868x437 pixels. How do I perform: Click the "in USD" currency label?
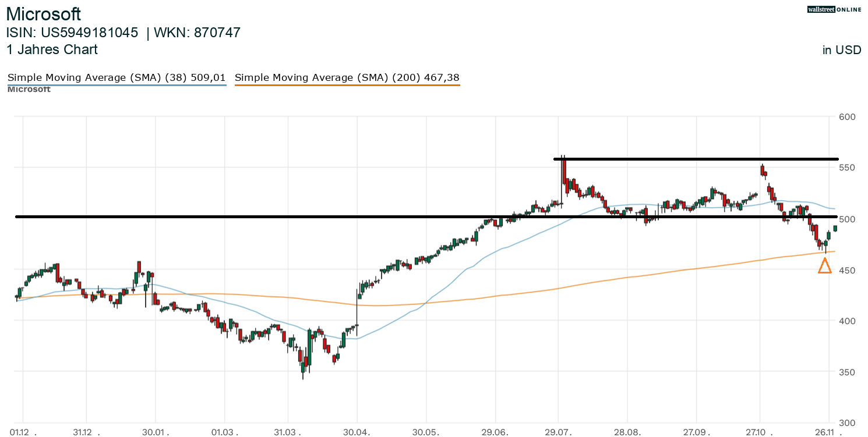[841, 50]
